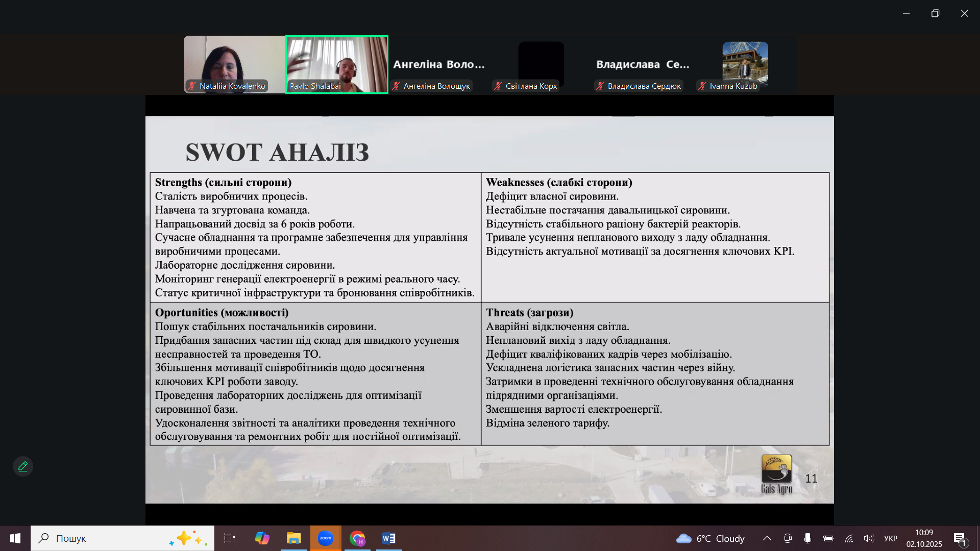The height and width of the screenshot is (551, 980).
Task: Open Task View in the taskbar
Action: coord(230,538)
